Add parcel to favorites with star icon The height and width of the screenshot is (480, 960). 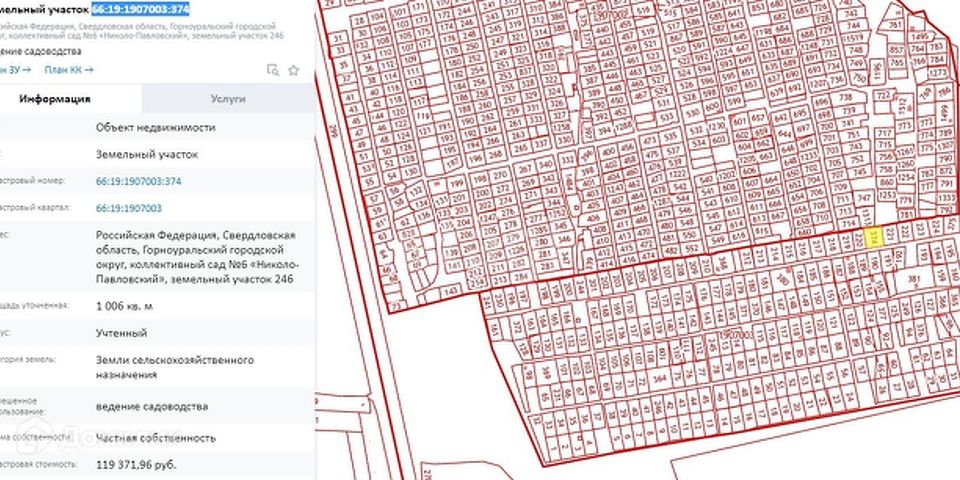click(x=294, y=70)
